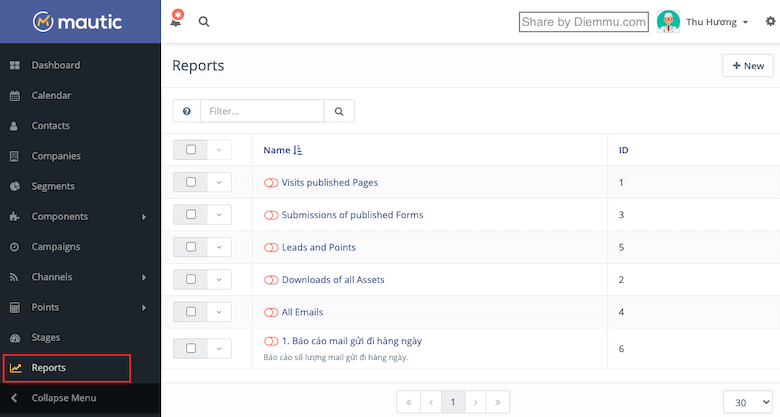Viewport: 780px width, 417px height.
Task: Toggle publish status of Leads and Points
Action: pyautogui.click(x=271, y=247)
